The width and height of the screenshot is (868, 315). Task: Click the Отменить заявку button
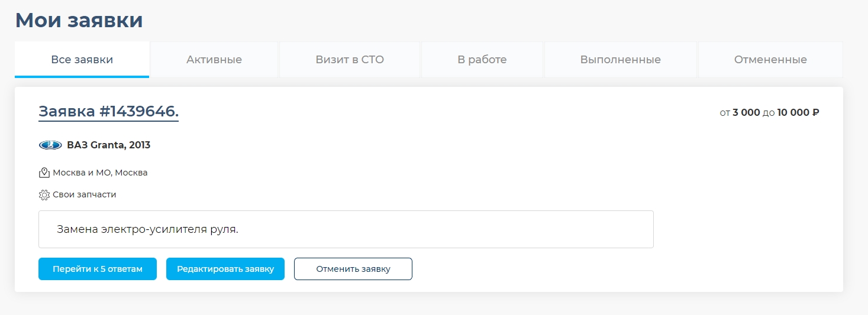tap(353, 269)
